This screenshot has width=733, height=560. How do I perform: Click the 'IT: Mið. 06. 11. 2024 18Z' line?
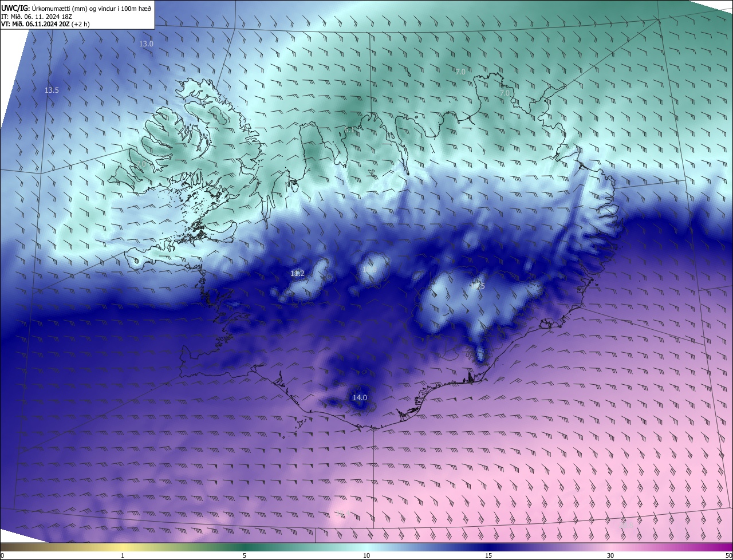pyautogui.click(x=36, y=16)
